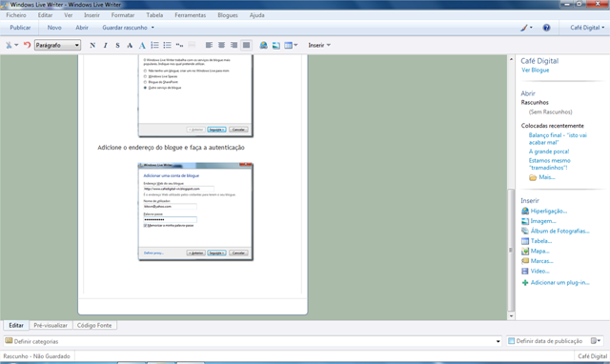This screenshot has width=610, height=364.
Task: Expand the paintbrush dropdown arrow
Action: (531, 28)
